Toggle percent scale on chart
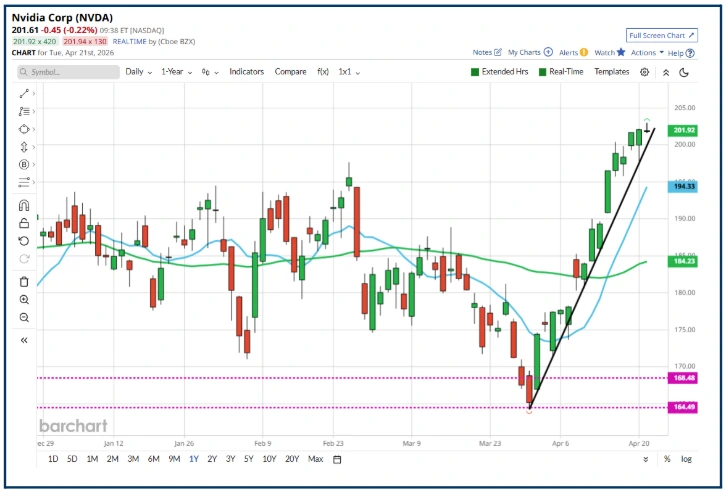Viewport: 726px width, 492px height. tap(667, 459)
